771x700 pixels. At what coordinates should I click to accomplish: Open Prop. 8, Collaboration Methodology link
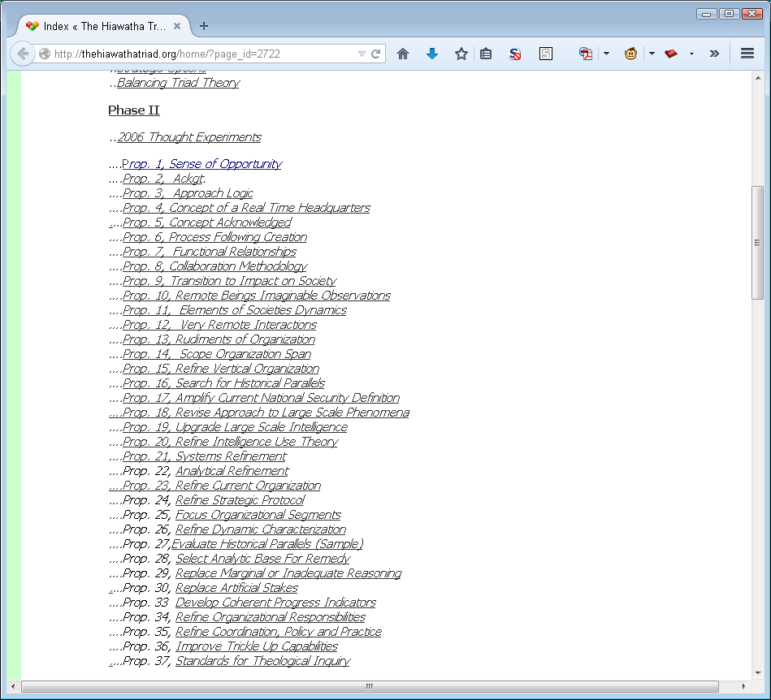214,266
